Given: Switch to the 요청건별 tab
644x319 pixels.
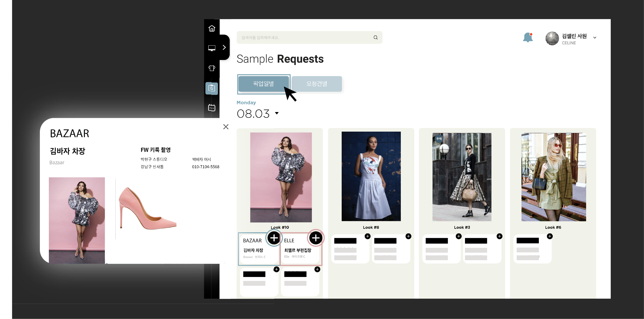Looking at the screenshot, I should (317, 84).
